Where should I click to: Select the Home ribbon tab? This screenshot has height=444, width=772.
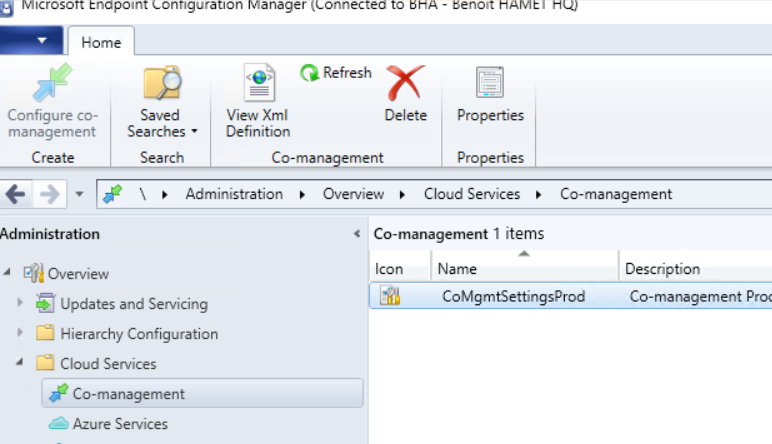[x=101, y=43]
